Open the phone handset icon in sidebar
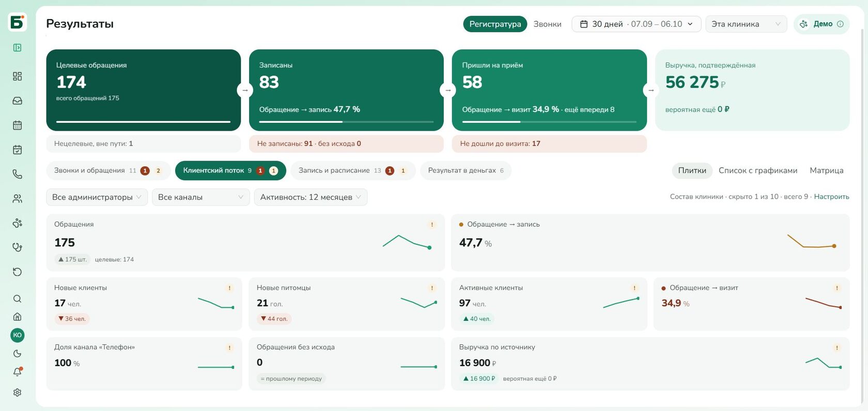The width and height of the screenshot is (868, 411). [17, 174]
